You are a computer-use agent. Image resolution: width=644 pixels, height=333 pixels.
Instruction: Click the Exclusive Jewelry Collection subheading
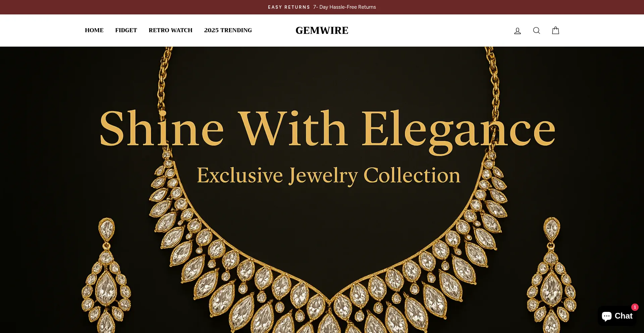pos(328,175)
